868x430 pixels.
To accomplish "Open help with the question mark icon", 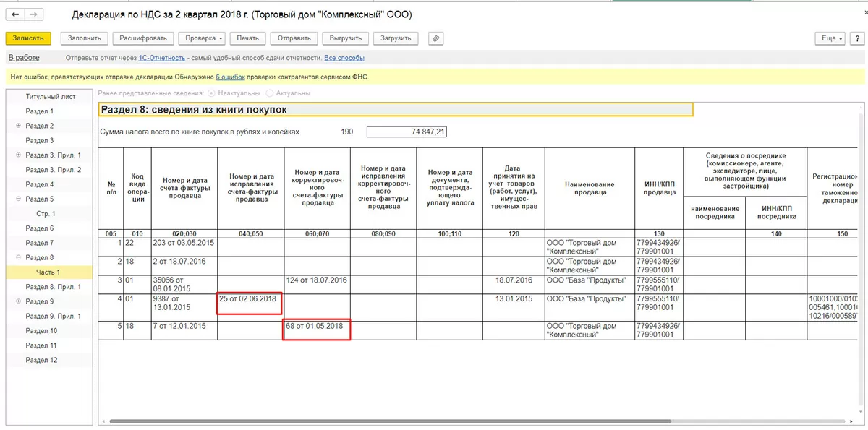I will click(857, 38).
